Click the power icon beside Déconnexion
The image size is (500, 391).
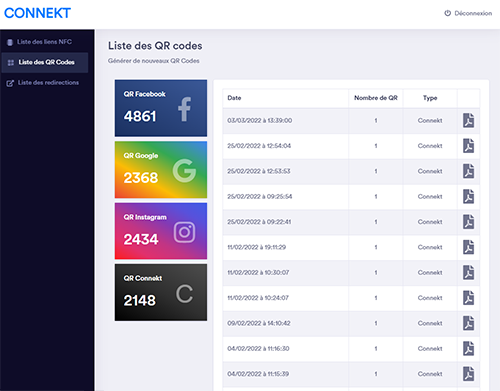click(x=448, y=13)
